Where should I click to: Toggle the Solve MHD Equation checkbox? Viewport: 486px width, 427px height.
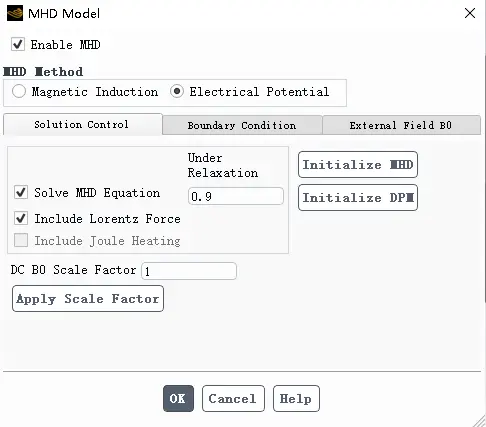21,193
